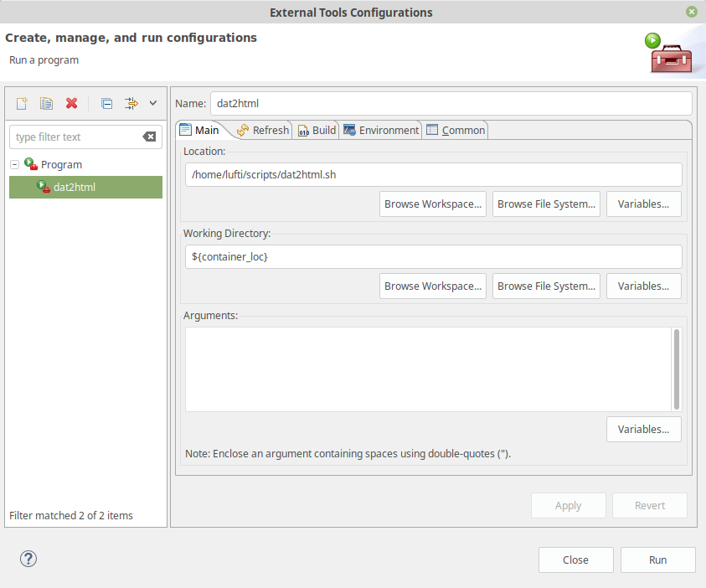Open the Build tab

(x=317, y=130)
